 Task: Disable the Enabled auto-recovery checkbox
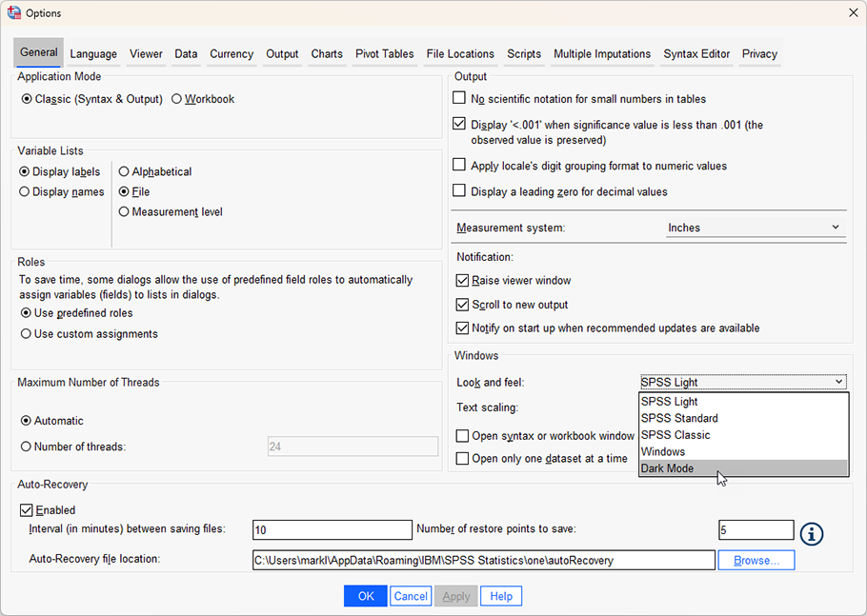[x=27, y=509]
